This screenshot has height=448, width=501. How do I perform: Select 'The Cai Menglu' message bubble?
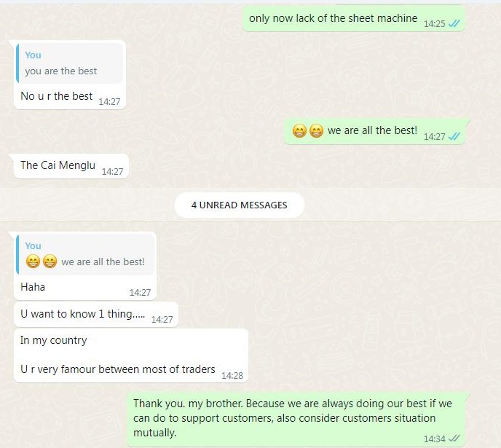coord(71,166)
